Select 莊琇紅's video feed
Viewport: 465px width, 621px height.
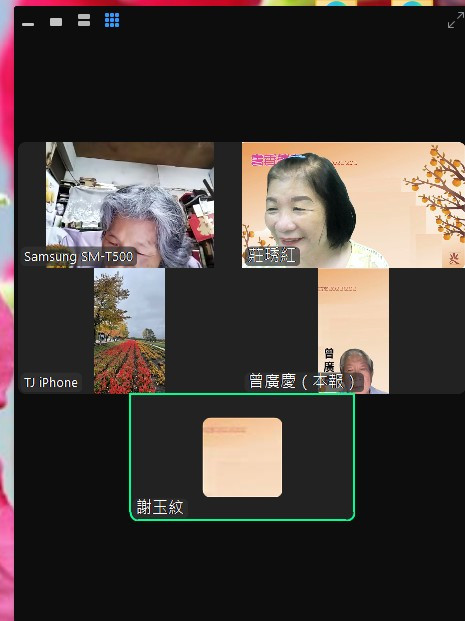(x=353, y=205)
